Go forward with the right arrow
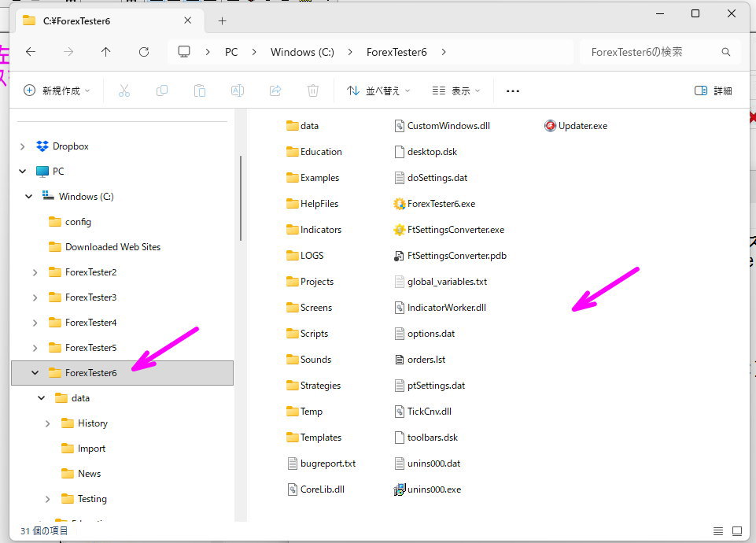 click(x=68, y=52)
